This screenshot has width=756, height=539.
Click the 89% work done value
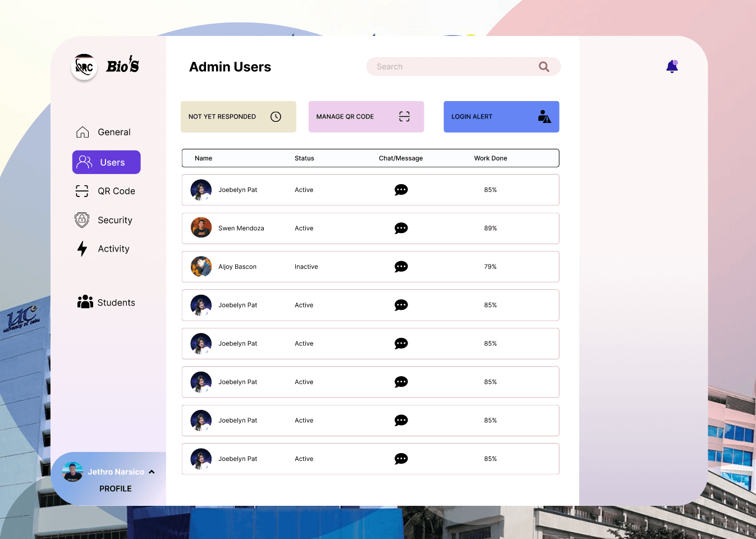(491, 229)
